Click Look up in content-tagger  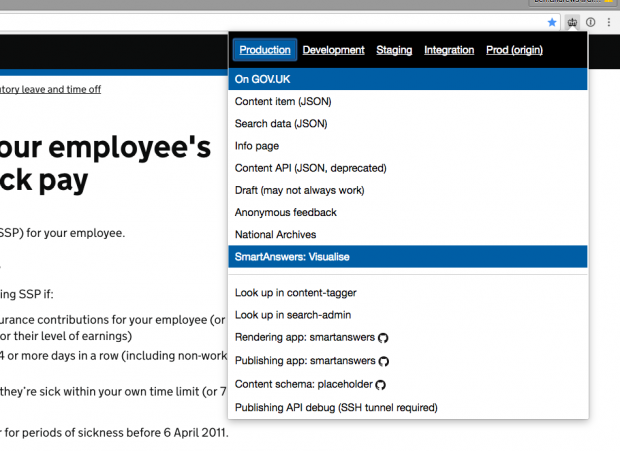pyautogui.click(x=408, y=292)
